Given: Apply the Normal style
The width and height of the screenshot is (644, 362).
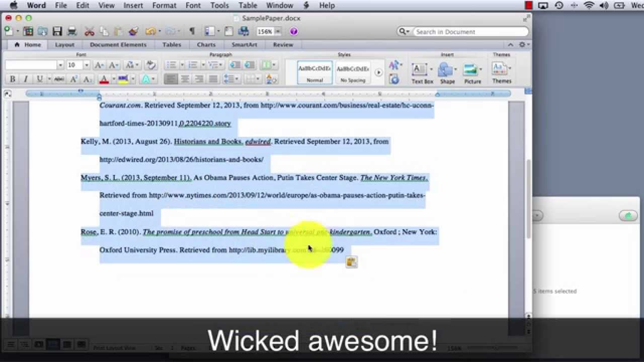Looking at the screenshot, I should [315, 72].
